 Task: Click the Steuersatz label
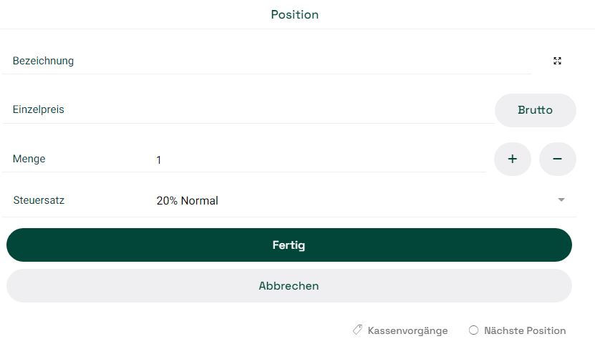39,200
